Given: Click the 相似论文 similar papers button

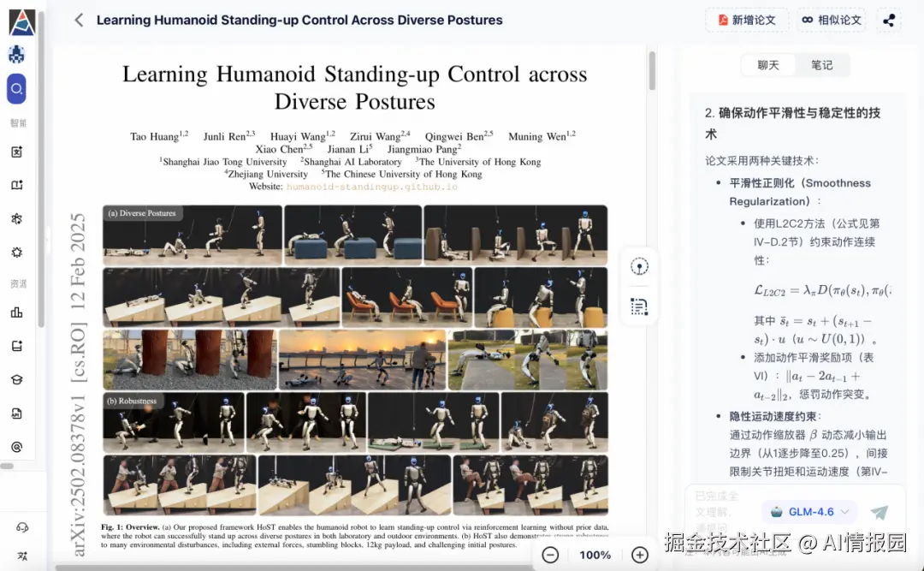Looking at the screenshot, I should [832, 20].
